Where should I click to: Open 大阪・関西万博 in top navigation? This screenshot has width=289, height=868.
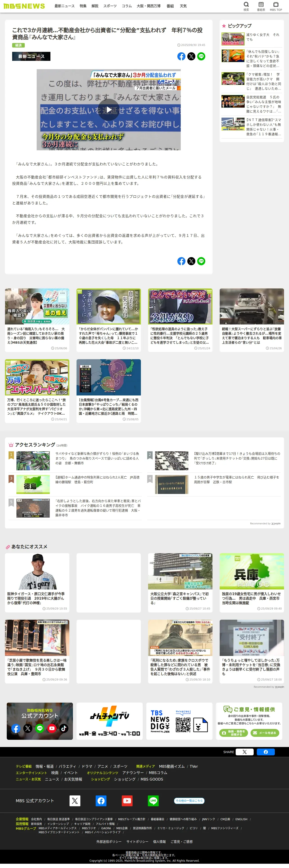coord(149,6)
